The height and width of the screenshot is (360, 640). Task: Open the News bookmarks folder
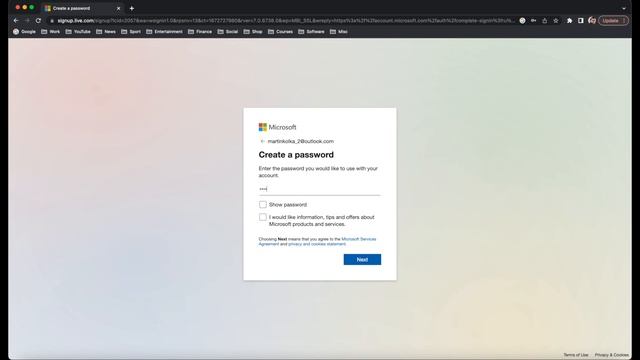[106, 31]
